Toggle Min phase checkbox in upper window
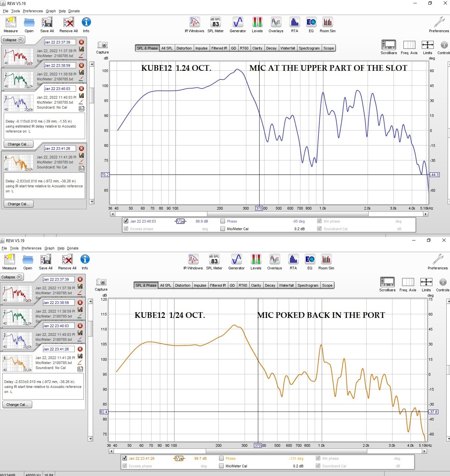Screen dimensions: 450x476 click(319, 221)
